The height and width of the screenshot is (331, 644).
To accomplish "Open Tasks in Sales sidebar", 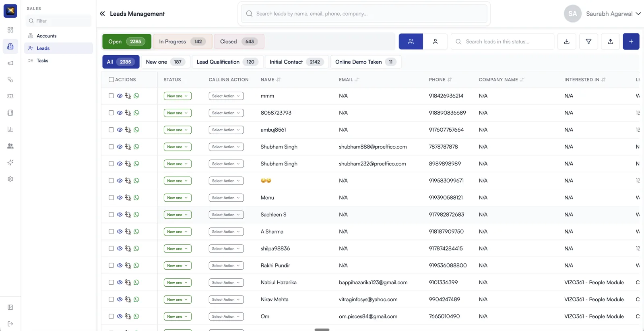I will click(x=58, y=60).
